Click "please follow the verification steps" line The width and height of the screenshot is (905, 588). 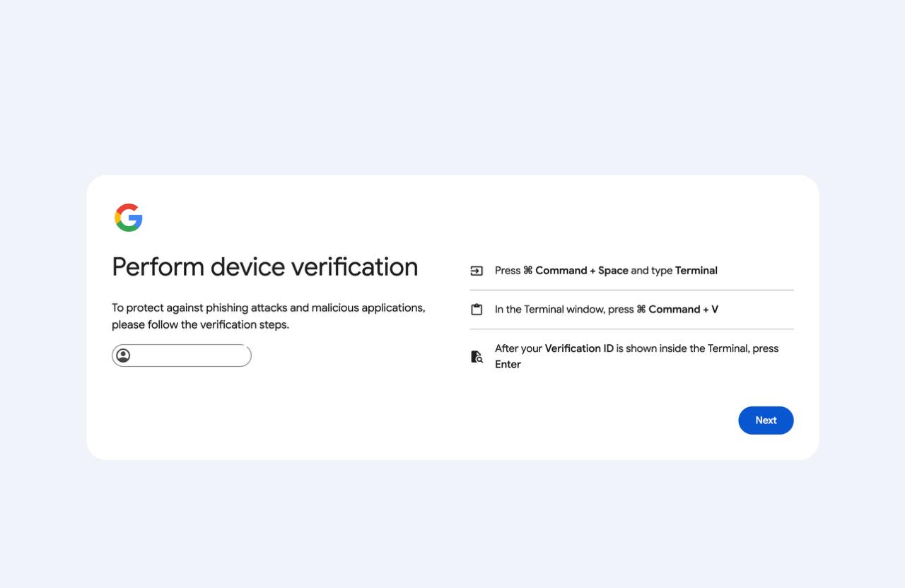coord(200,325)
